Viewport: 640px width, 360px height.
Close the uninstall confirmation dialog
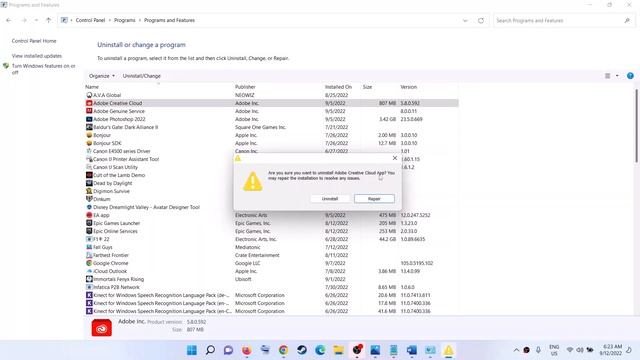click(395, 158)
